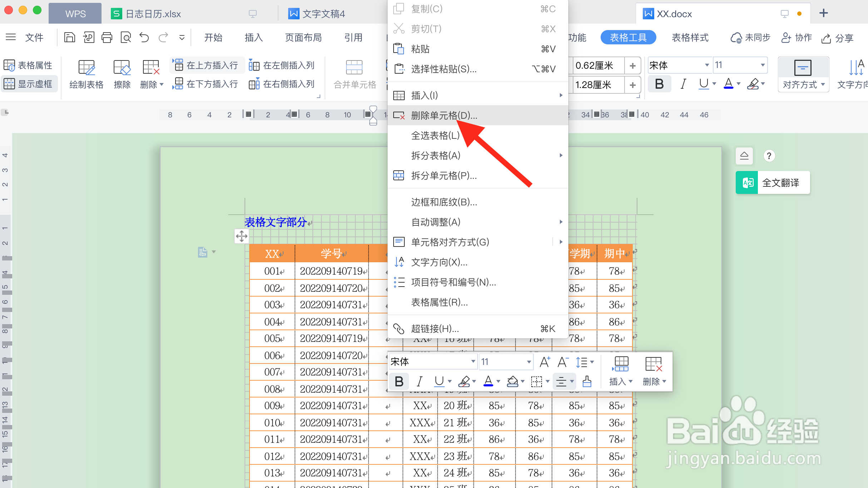Toggle Bold in floating mini toolbar

pos(399,381)
